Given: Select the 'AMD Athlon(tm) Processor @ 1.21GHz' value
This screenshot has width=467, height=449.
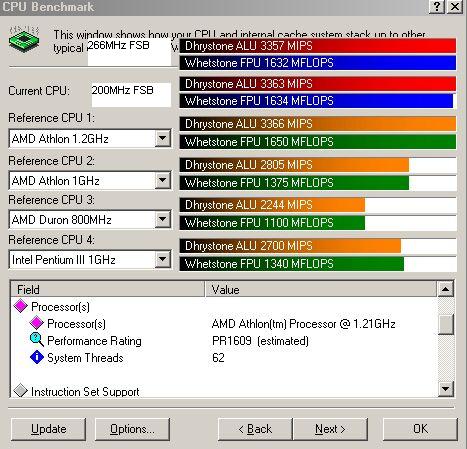Looking at the screenshot, I should click(x=303, y=324).
